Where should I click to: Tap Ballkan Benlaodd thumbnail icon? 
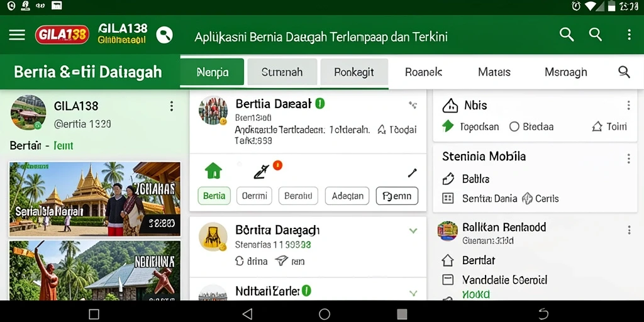click(x=448, y=231)
